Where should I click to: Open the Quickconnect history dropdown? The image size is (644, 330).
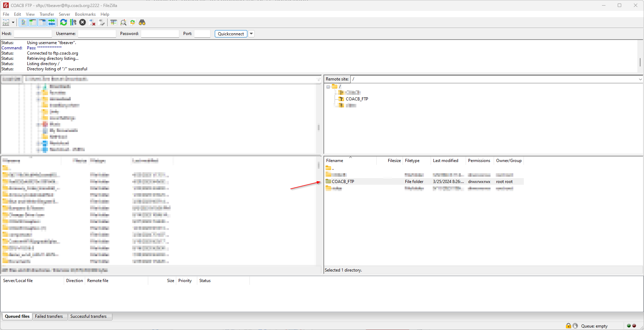251,34
